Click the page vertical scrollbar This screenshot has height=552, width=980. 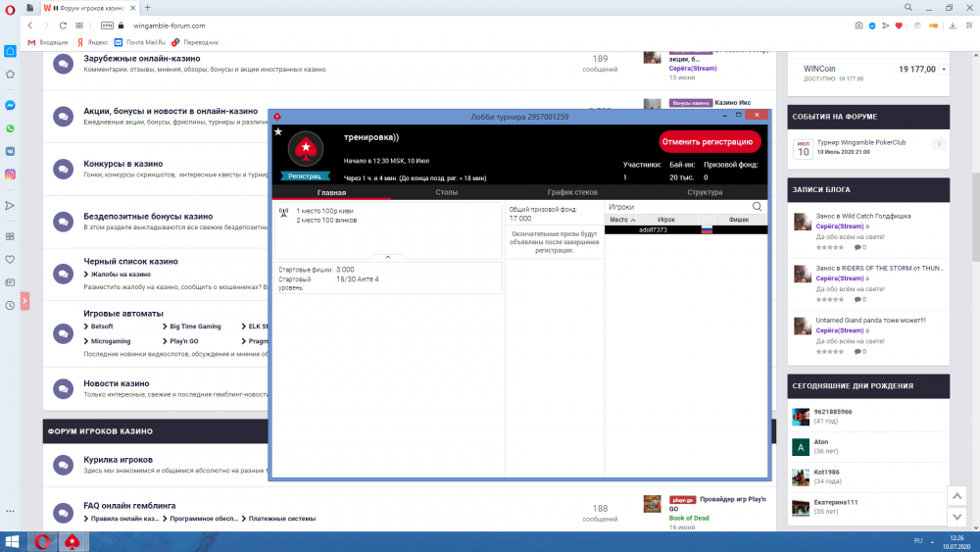pos(956,294)
